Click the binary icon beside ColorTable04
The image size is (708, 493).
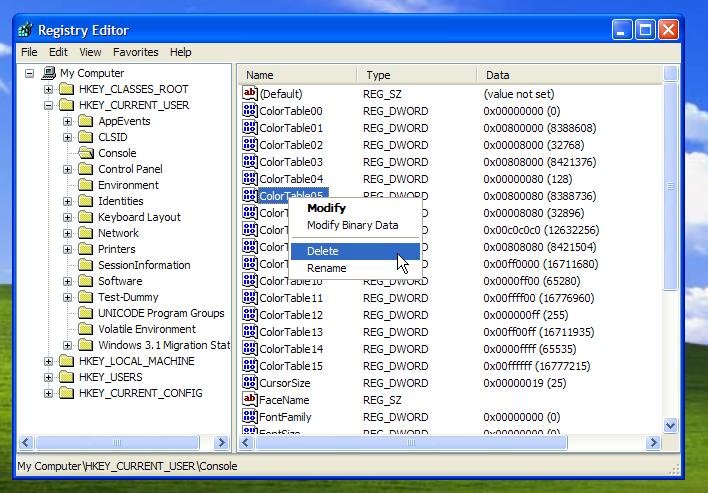tap(250, 179)
